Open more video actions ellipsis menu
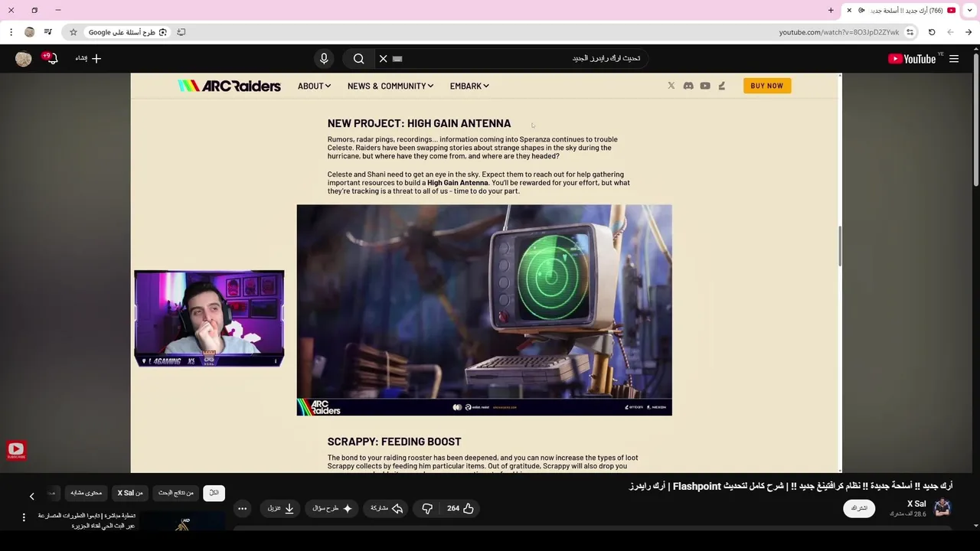Image resolution: width=980 pixels, height=551 pixels. coord(242,508)
